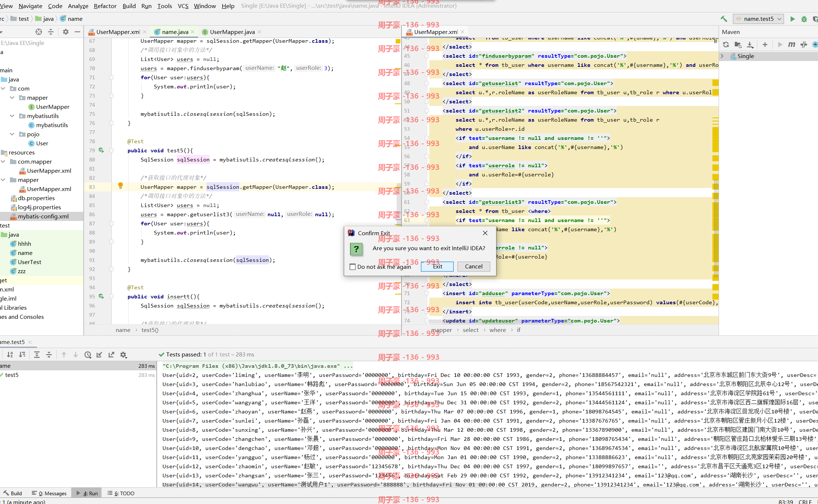Click export test results icon
The height and width of the screenshot is (504, 818).
point(111,355)
